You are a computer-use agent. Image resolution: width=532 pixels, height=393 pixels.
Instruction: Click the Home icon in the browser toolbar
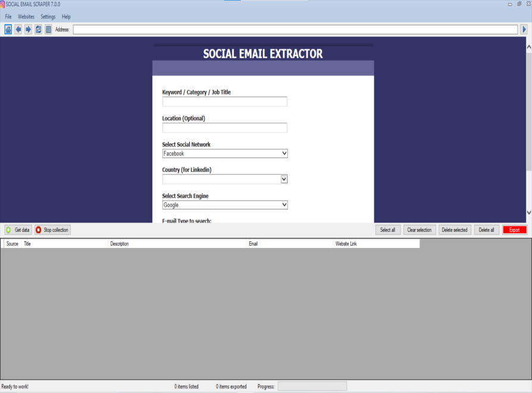pyautogui.click(x=8, y=30)
